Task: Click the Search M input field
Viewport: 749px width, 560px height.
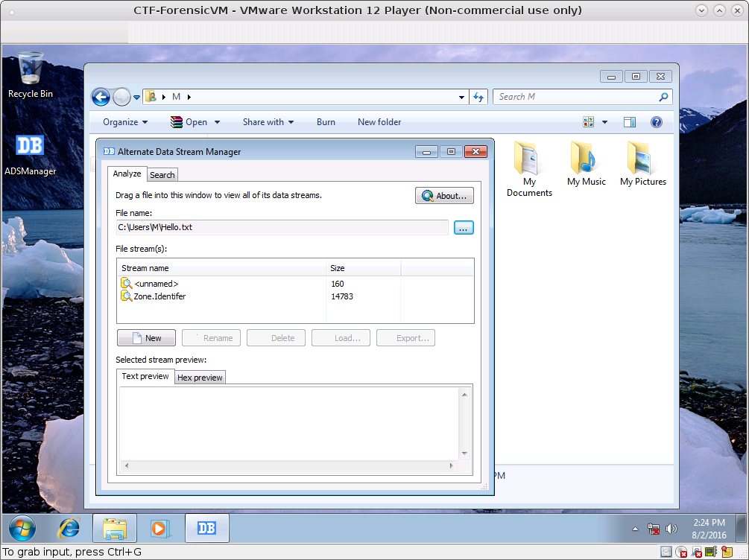Action: click(577, 97)
